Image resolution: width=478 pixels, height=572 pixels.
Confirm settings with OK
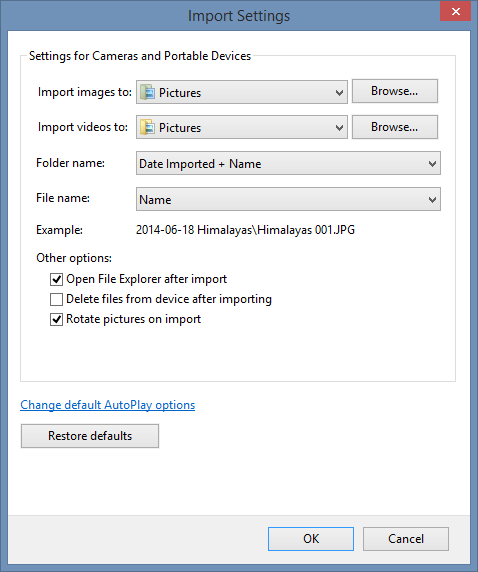pos(311,539)
